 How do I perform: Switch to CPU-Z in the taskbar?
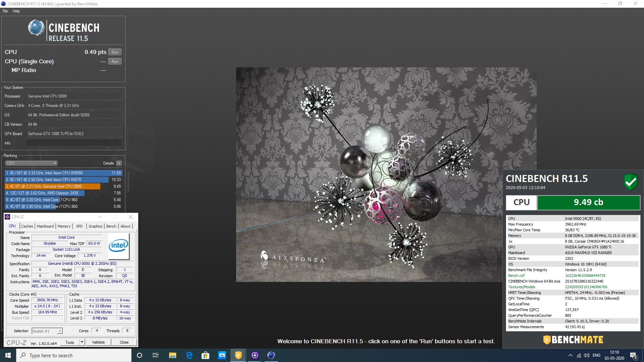(255, 355)
